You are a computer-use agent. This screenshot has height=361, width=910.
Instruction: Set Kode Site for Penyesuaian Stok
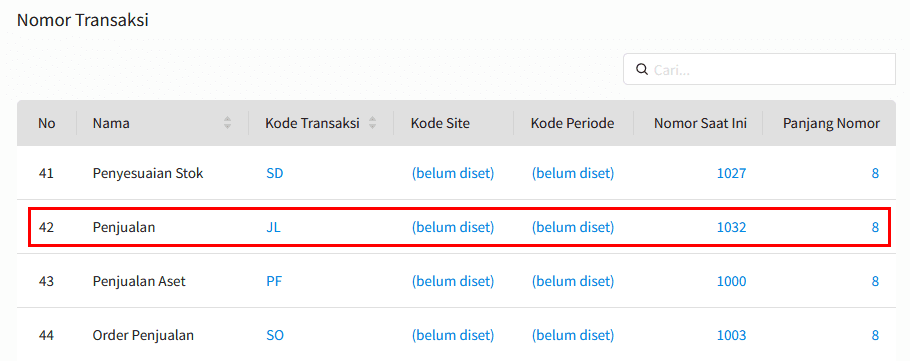[x=453, y=173]
